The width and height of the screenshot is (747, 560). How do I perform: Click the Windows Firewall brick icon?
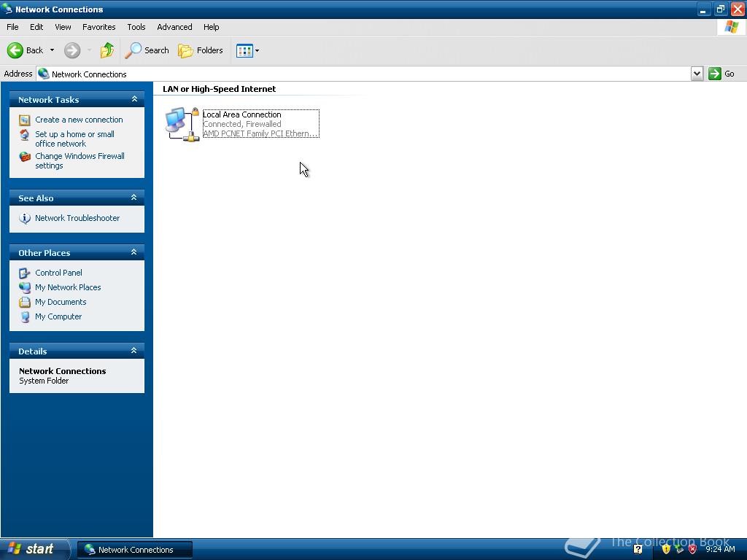click(x=25, y=157)
